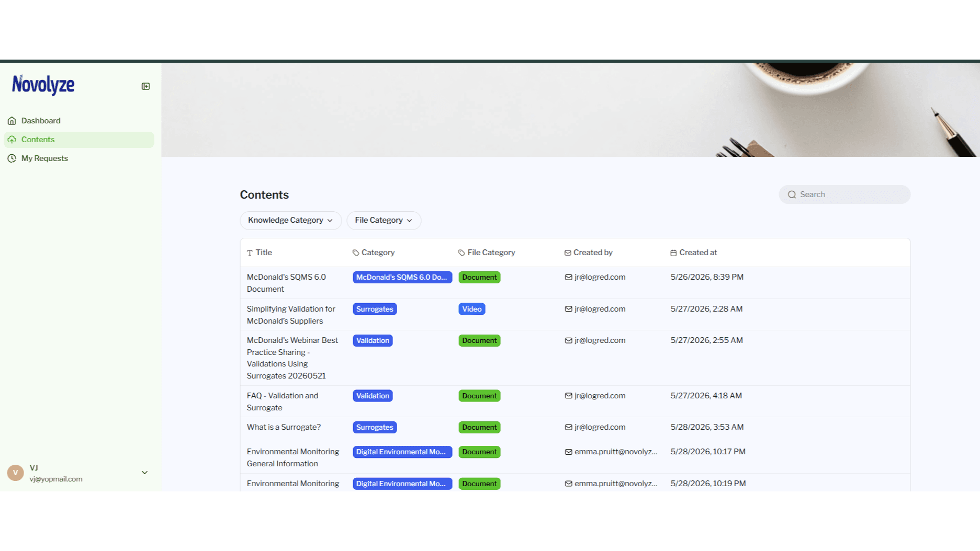The image size is (980, 551).
Task: Click Document badge in What is a Surrogate row
Action: (x=479, y=427)
